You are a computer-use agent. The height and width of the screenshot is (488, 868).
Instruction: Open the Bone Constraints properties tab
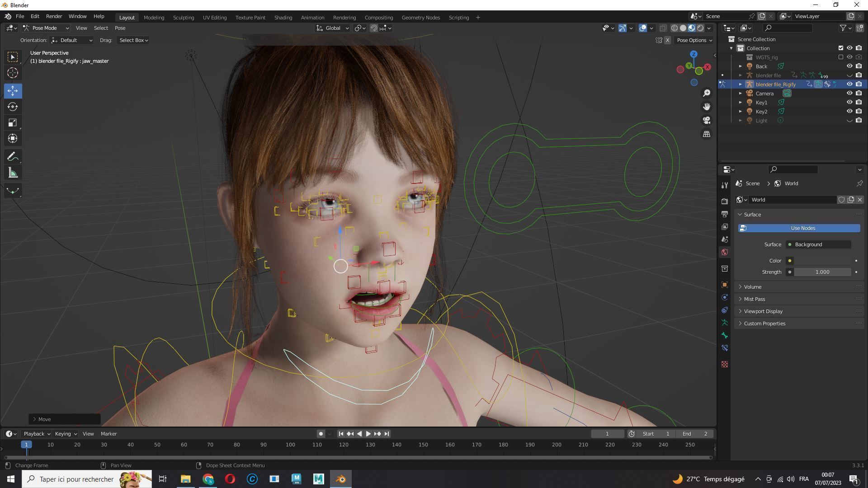[725, 348]
